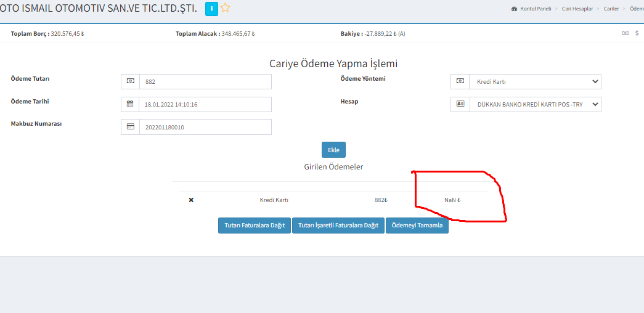Viewport: 644px width, 313px height.
Task: Click the banknote icon in summary bar
Action: pyautogui.click(x=625, y=33)
